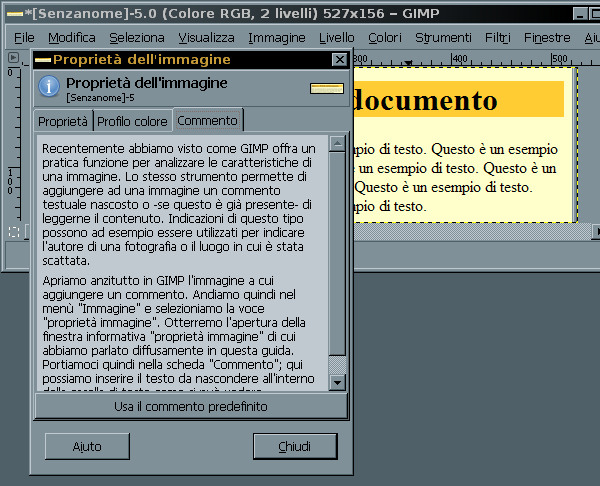Close the Proprietà dell'immagine dialog with X
This screenshot has width=600, height=486.
click(x=338, y=59)
